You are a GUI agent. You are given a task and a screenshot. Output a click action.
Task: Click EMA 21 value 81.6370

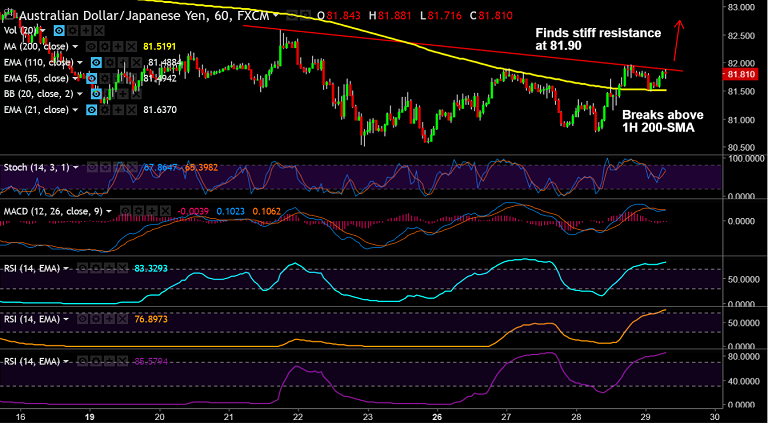tap(160, 110)
